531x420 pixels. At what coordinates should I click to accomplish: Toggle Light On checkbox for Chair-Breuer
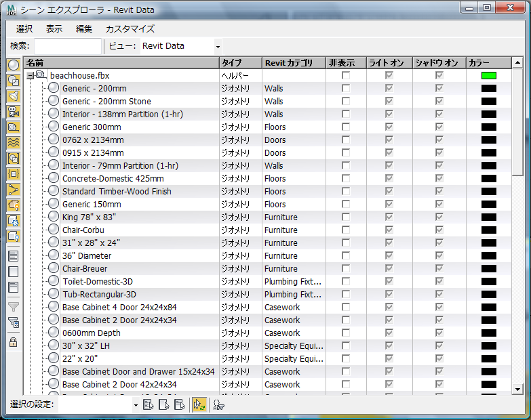click(x=389, y=268)
